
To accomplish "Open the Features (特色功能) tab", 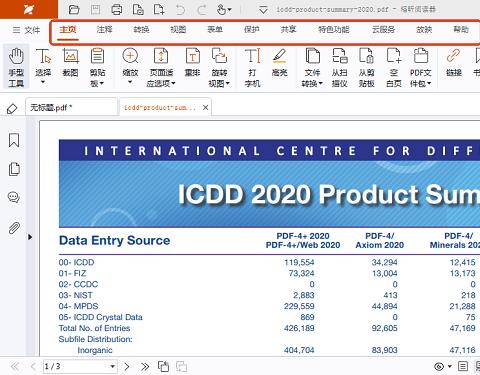I will tap(334, 30).
